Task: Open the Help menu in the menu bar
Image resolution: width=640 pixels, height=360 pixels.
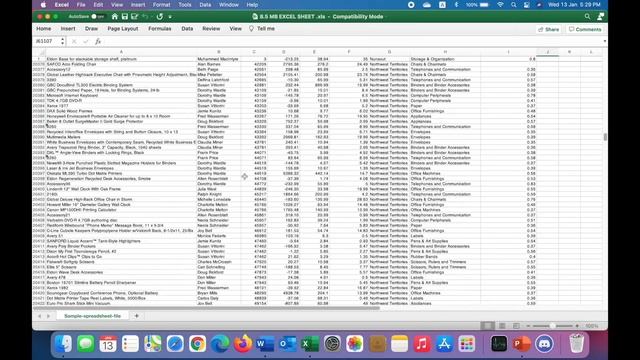Action: click(x=252, y=5)
